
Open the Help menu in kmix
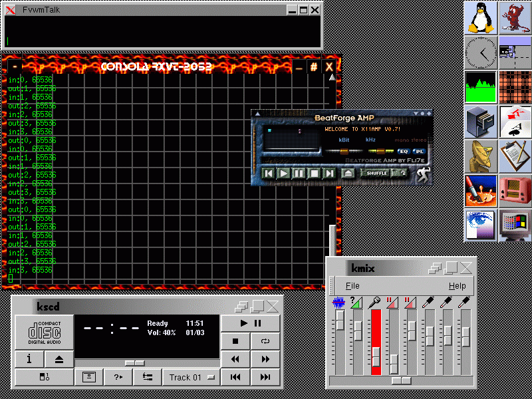click(457, 286)
